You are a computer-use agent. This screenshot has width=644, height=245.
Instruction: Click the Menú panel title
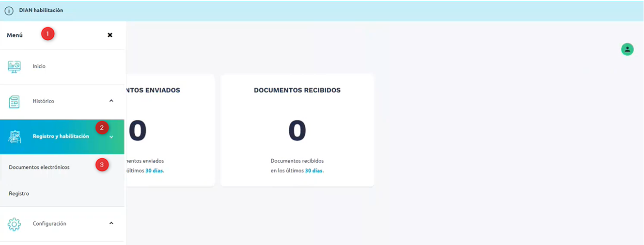click(15, 35)
